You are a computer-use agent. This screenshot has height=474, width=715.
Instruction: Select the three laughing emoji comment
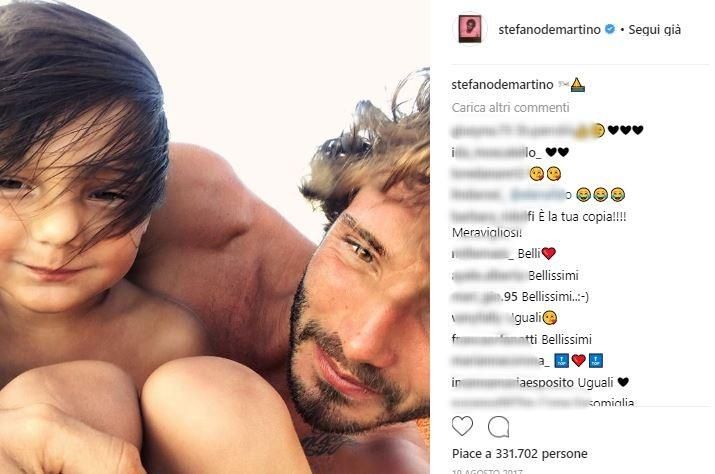(x=538, y=195)
